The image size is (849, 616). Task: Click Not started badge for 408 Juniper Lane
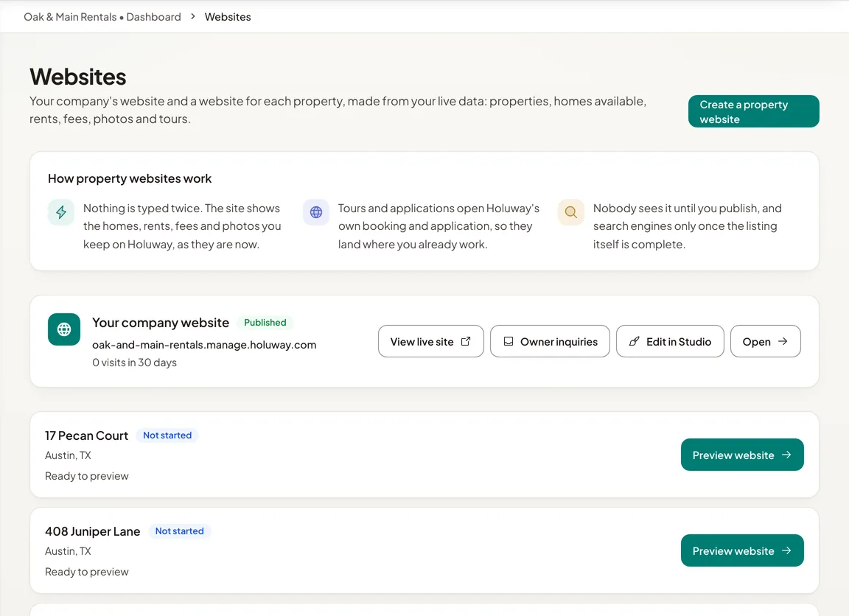click(x=180, y=531)
